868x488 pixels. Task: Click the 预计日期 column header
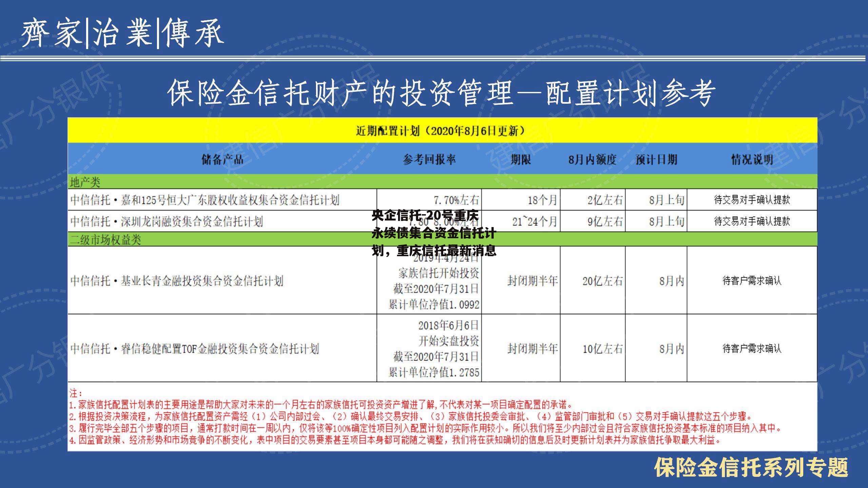click(656, 159)
